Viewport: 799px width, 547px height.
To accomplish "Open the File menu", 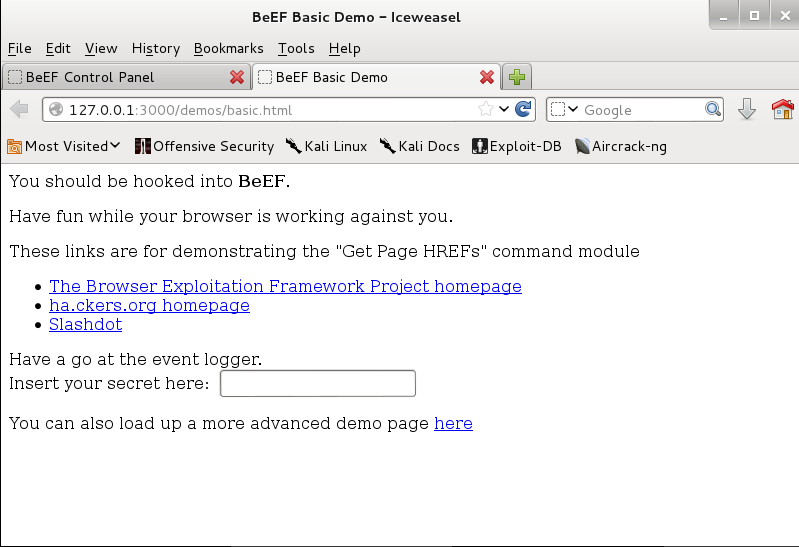I will (x=19, y=48).
